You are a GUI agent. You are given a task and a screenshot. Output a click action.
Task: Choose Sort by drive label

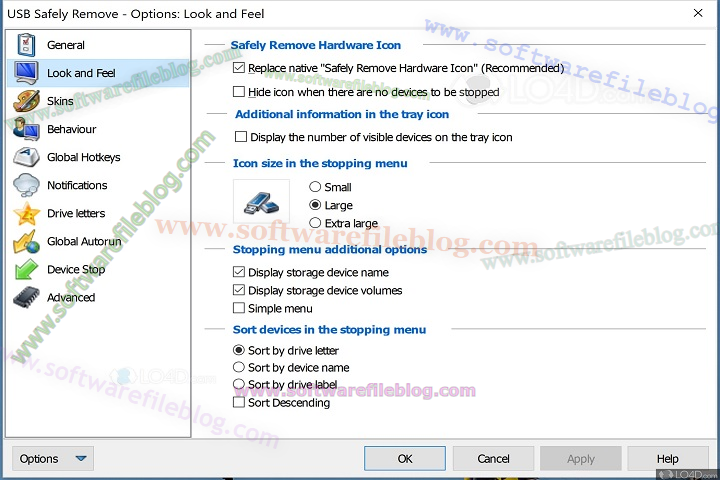coord(239,384)
